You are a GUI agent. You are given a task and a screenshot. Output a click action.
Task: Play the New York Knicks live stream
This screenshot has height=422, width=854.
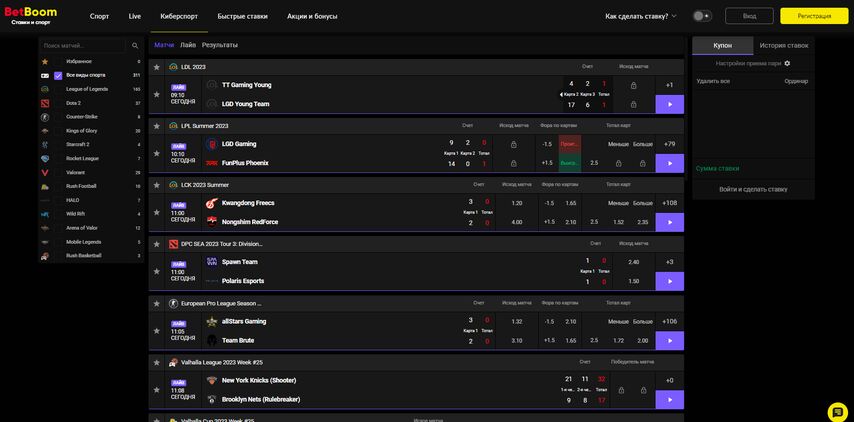point(669,399)
